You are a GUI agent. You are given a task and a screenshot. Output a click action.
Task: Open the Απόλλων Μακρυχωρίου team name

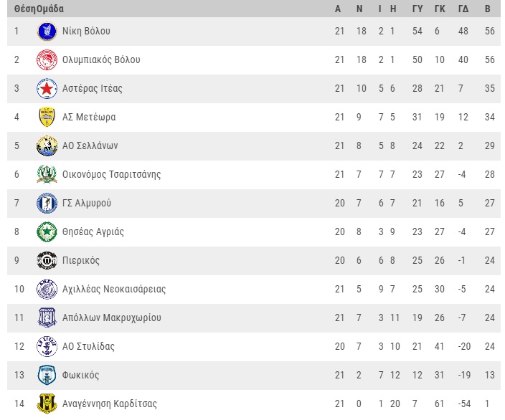pyautogui.click(x=112, y=318)
